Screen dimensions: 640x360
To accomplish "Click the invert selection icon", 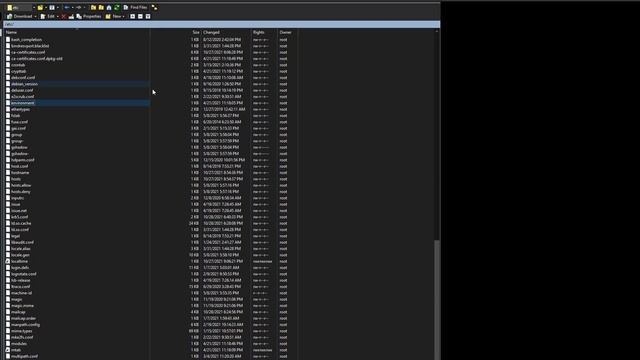I will 148,16.
